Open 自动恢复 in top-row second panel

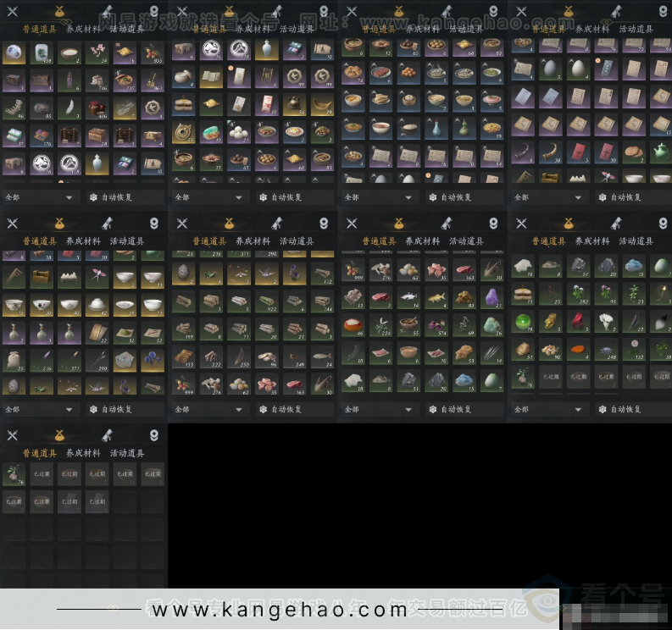tap(294, 197)
